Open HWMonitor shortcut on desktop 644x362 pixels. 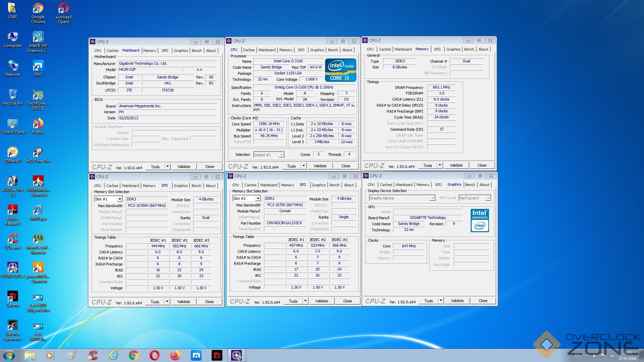click(x=38, y=181)
